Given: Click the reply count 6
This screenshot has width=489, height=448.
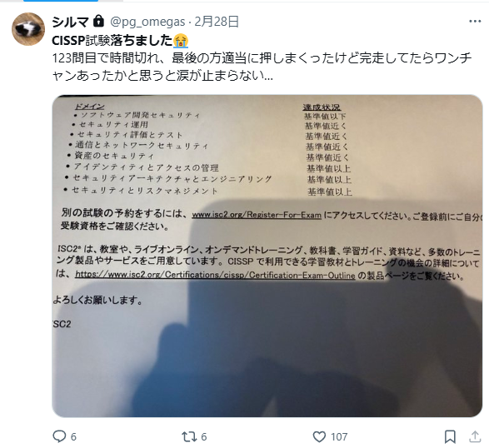Looking at the screenshot, I should coord(73,437).
